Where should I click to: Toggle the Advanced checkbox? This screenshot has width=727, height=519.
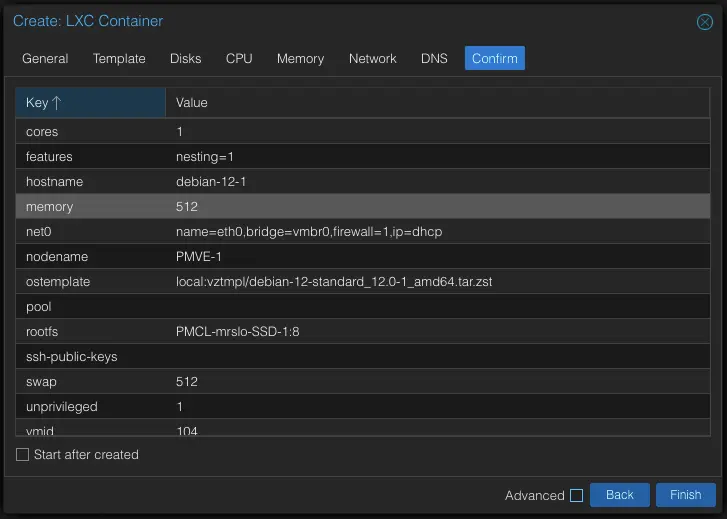576,495
